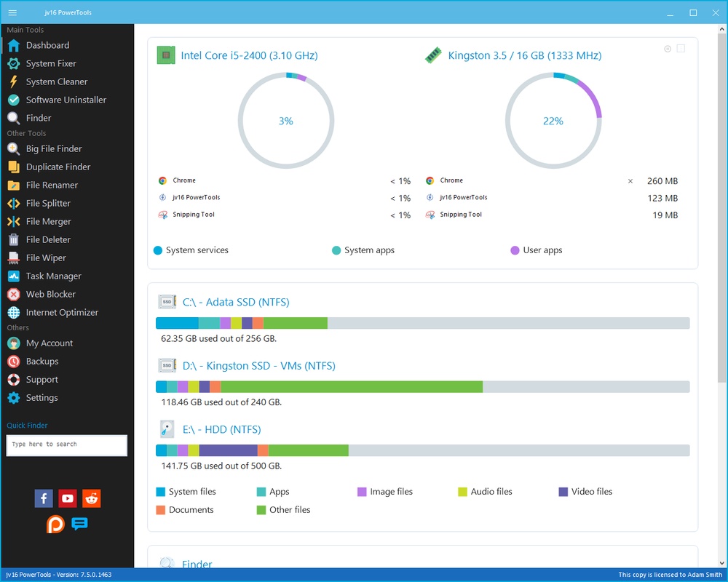
Task: Open the Reddit icon link
Action: tap(91, 498)
